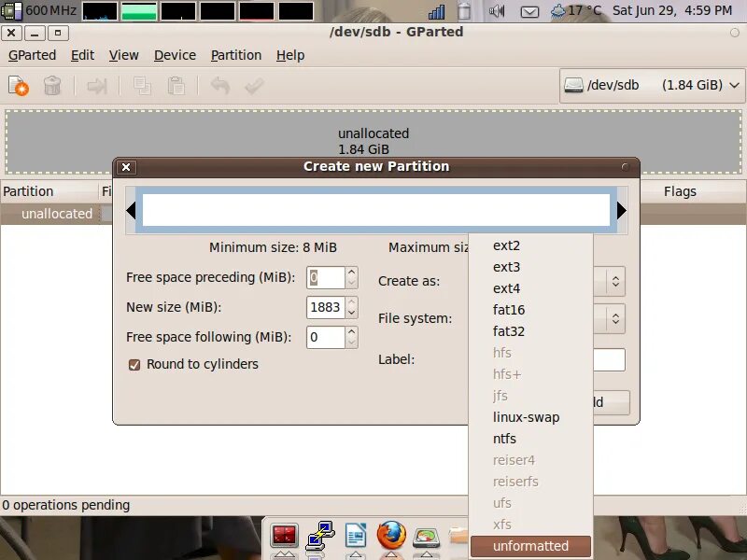Click the trash applet icon in top panel
The image size is (747, 560).
point(464,11)
